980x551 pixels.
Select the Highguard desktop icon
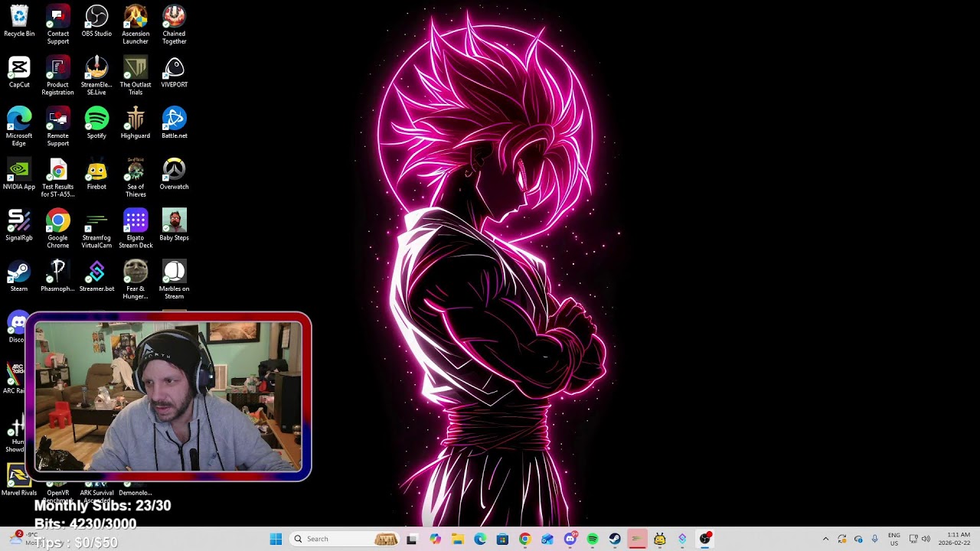[x=136, y=123]
